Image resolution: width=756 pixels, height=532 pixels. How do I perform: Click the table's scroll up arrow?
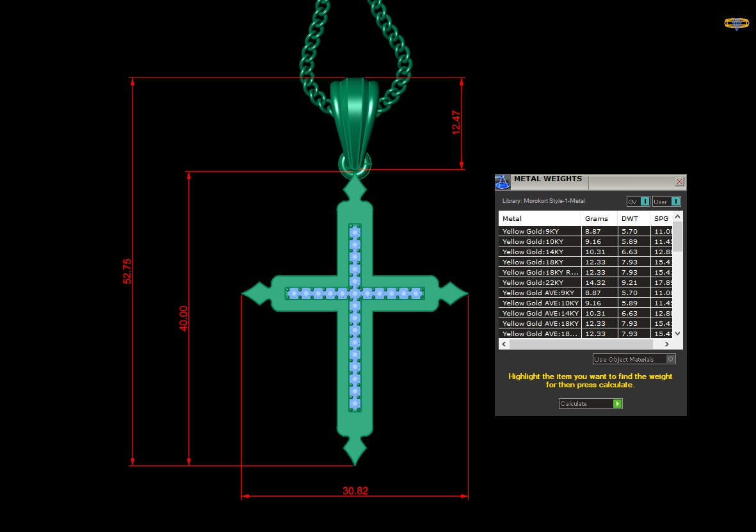coord(677,216)
